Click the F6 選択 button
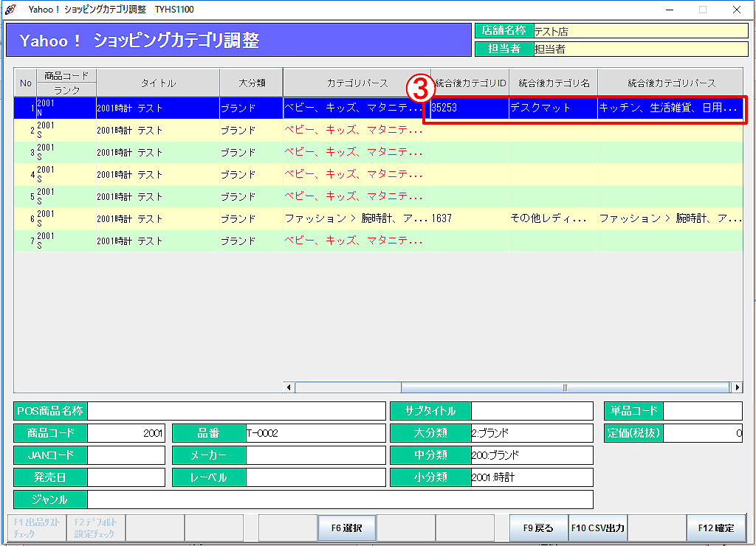The width and height of the screenshot is (756, 546). click(x=346, y=528)
